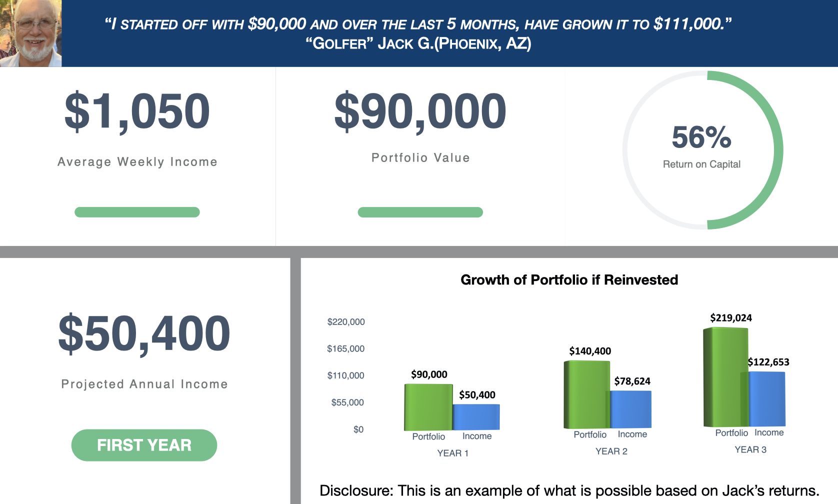Click the $50,400 projected annual income figure
838x504 pixels.
[144, 333]
